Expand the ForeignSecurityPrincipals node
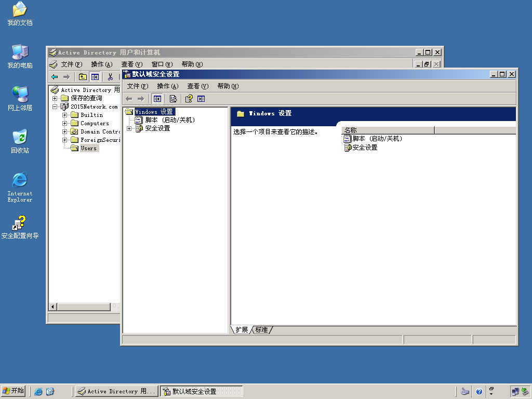 [64, 140]
